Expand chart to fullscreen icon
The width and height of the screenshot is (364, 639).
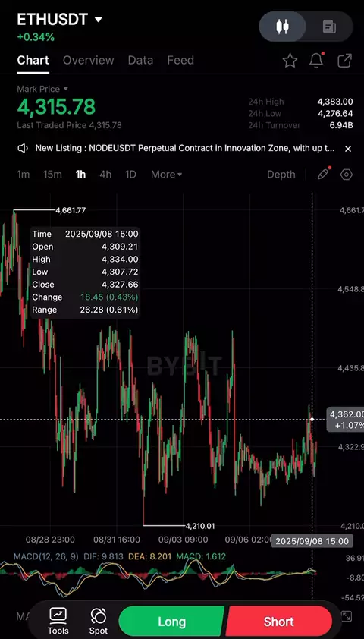click(x=346, y=616)
